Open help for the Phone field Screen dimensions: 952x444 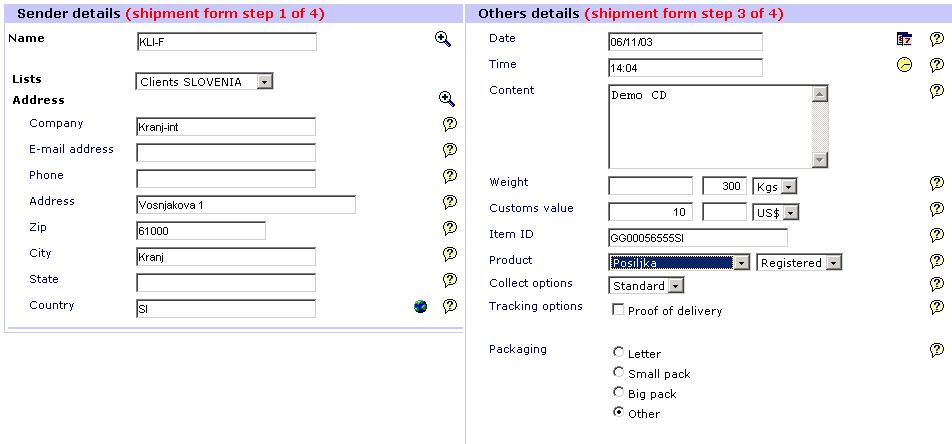[449, 176]
